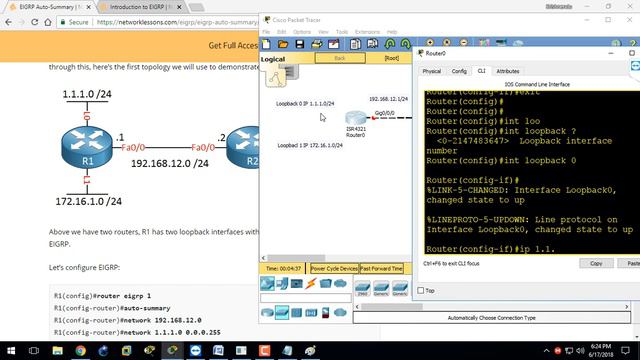Select EIGRP Auto-Summary browser tab
Image resolution: width=640 pixels, height=360 pixels.
[50, 7]
